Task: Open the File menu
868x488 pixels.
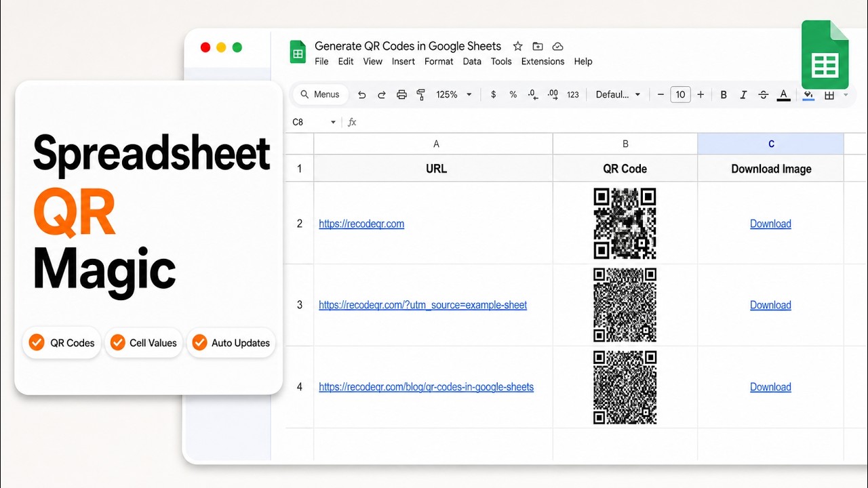Action: point(321,61)
